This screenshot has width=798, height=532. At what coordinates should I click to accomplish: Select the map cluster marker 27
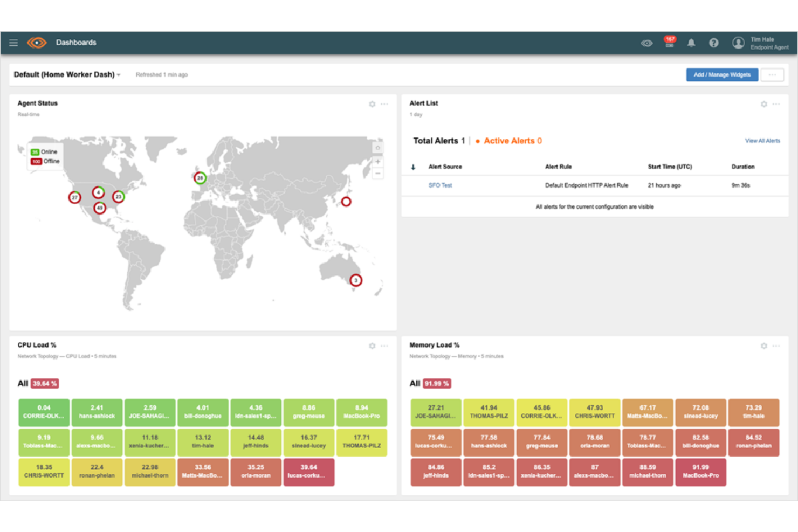coord(75,197)
